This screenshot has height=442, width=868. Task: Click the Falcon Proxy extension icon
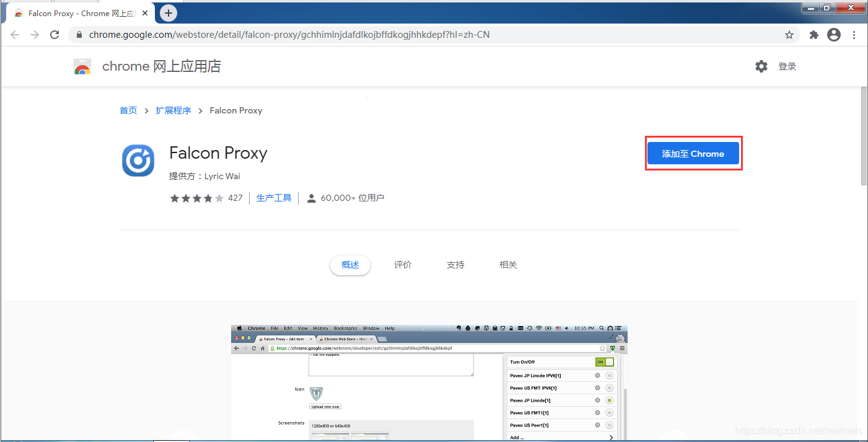(x=138, y=161)
